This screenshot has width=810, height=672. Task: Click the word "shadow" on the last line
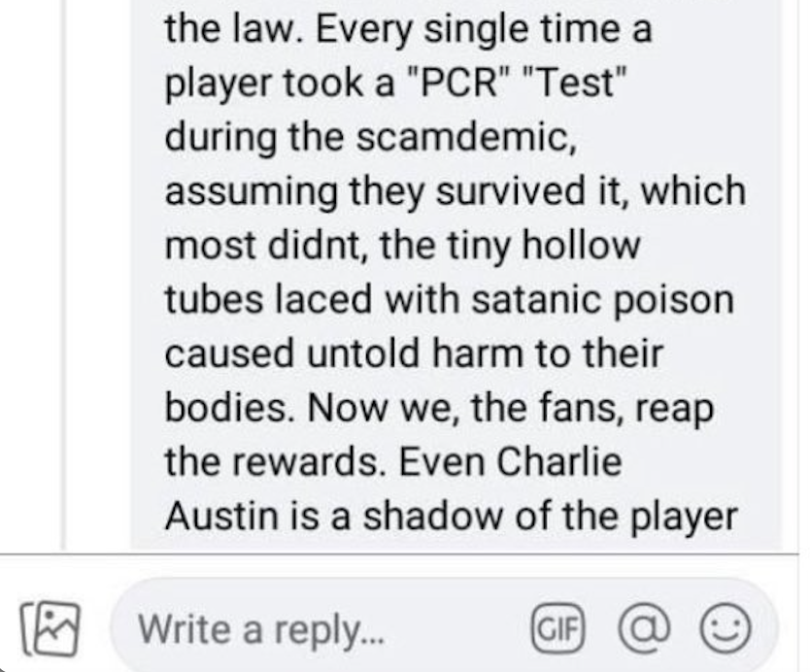point(432,516)
